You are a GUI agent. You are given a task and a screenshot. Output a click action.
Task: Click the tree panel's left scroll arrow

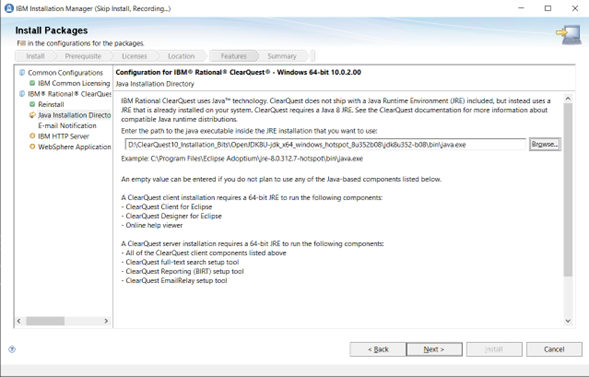[19, 321]
